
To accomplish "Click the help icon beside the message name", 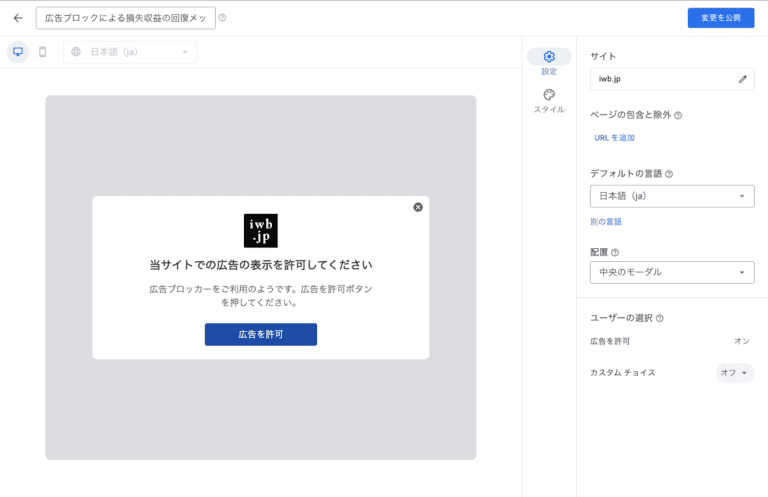I will [x=222, y=18].
